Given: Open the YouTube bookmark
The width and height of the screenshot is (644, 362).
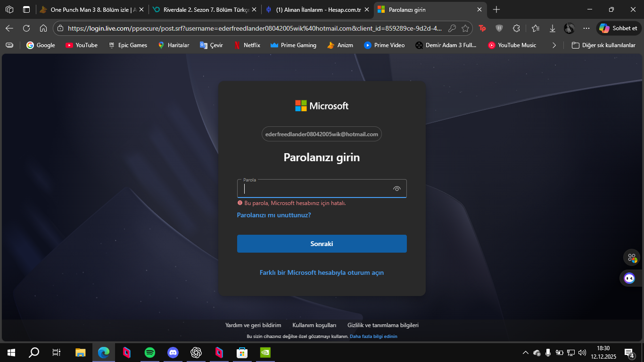Looking at the screenshot, I should 82,45.
